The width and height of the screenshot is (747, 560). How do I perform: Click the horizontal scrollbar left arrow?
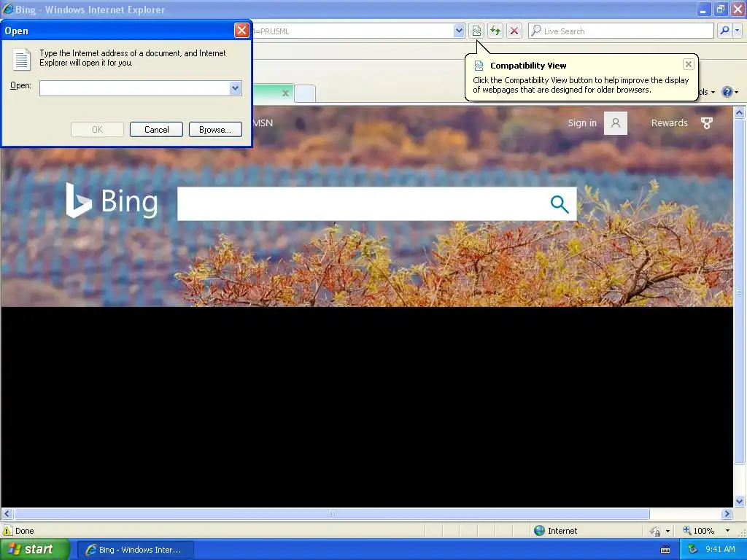(x=7, y=514)
